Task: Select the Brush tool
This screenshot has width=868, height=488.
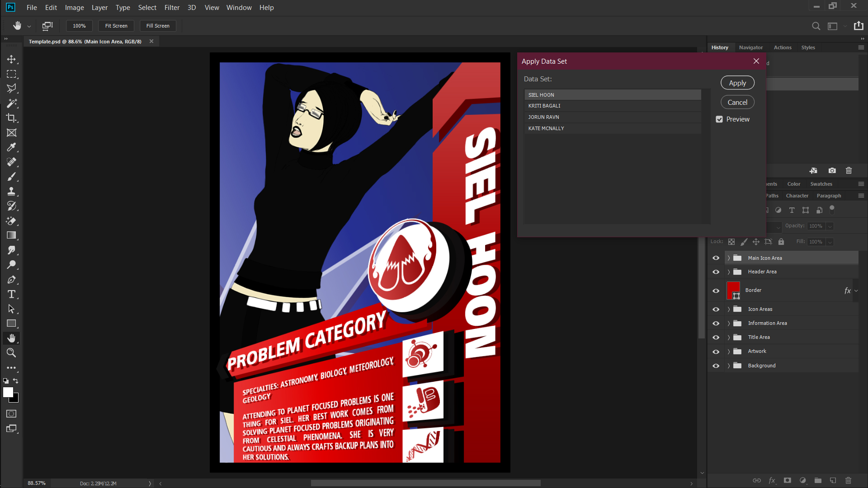Action: pos(11,176)
